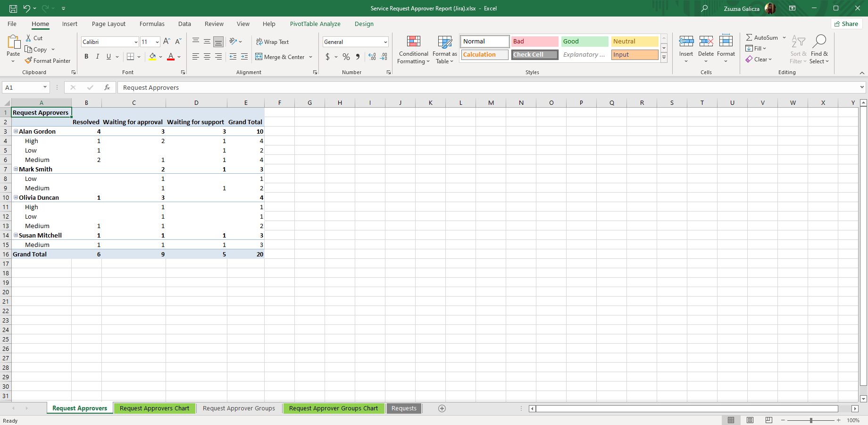Click the Insert Function fx icon
Image resolution: width=868 pixels, height=425 pixels.
point(107,87)
